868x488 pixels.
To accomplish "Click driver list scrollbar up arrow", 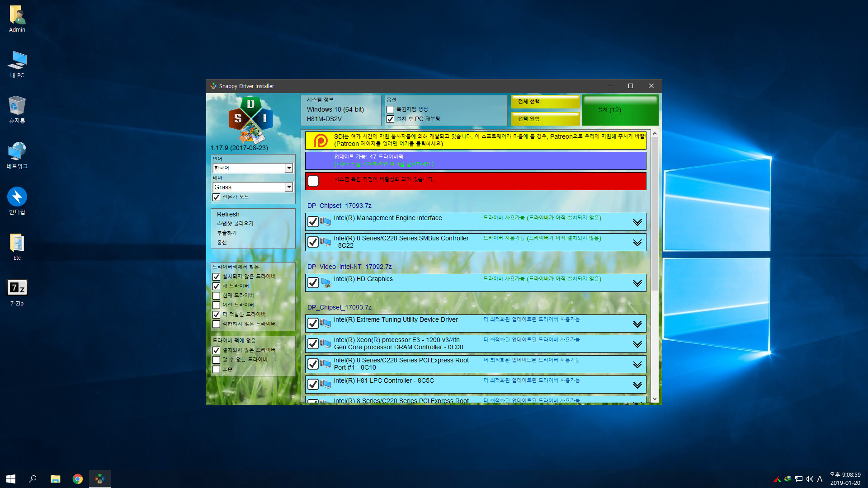I will [x=655, y=134].
